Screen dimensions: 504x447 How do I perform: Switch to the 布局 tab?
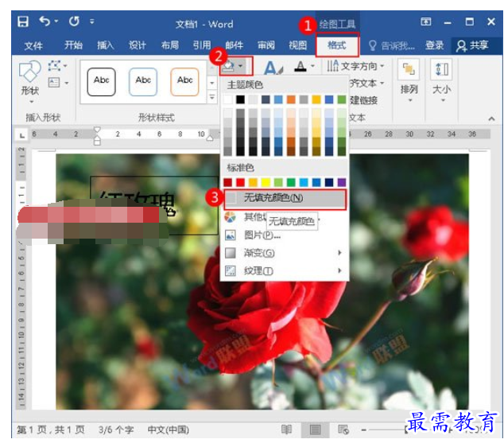[x=169, y=45]
